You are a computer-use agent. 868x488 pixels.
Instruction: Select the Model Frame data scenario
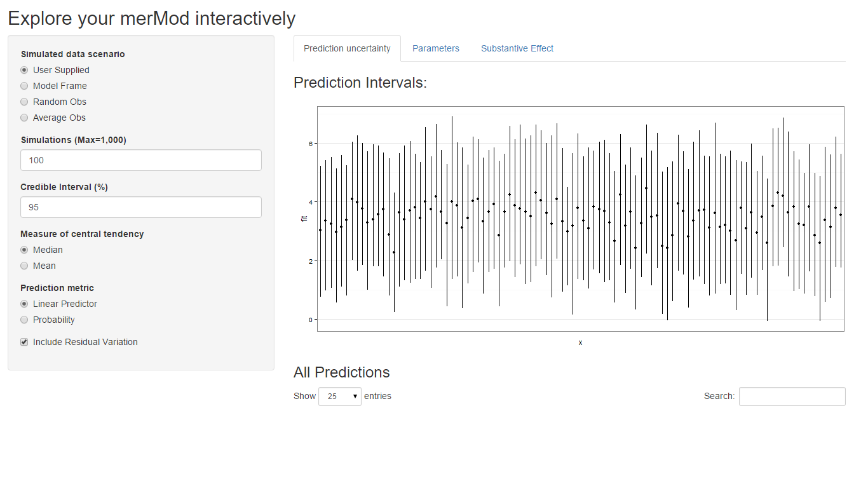pyautogui.click(x=24, y=86)
